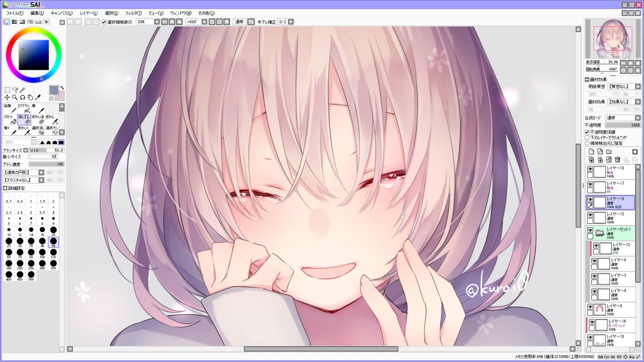Image resolution: width=644 pixels, height=362 pixels.
Task: Expand the 詳細設定 advanced settings section
Action: tap(5, 188)
